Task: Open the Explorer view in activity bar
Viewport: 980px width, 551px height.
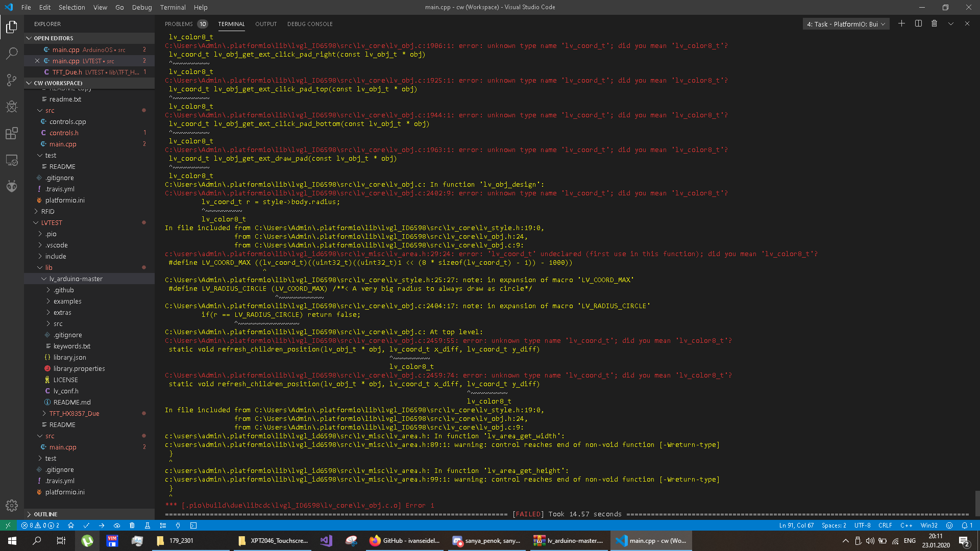Action: [12, 27]
